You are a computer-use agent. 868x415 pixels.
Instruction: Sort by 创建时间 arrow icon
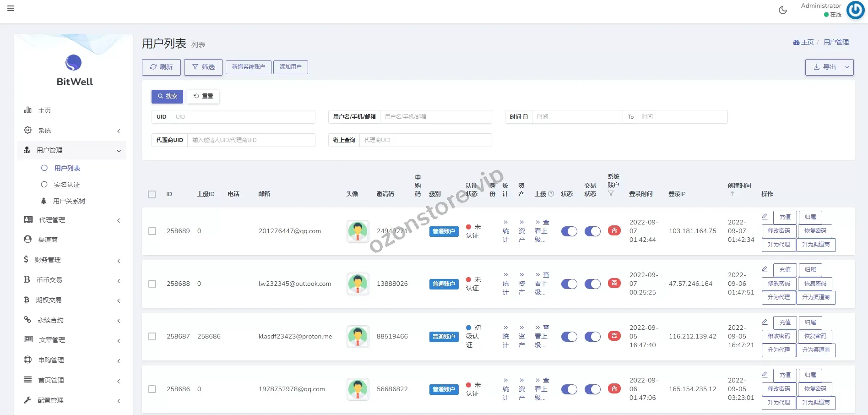(x=732, y=194)
